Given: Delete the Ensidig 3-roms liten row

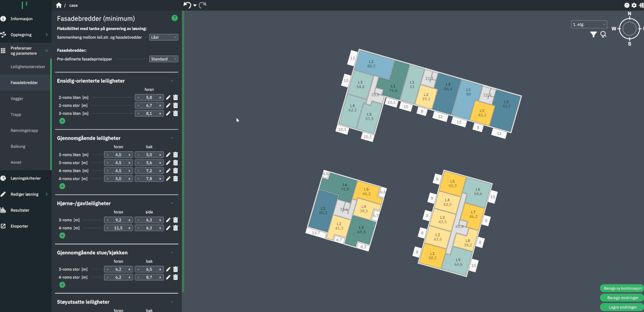Looking at the screenshot, I should tap(175, 113).
